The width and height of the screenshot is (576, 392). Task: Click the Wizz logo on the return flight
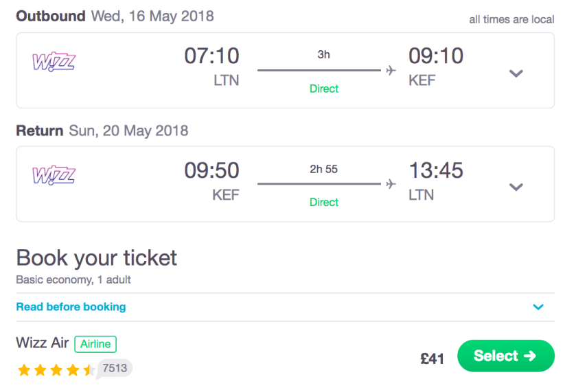pos(54,176)
